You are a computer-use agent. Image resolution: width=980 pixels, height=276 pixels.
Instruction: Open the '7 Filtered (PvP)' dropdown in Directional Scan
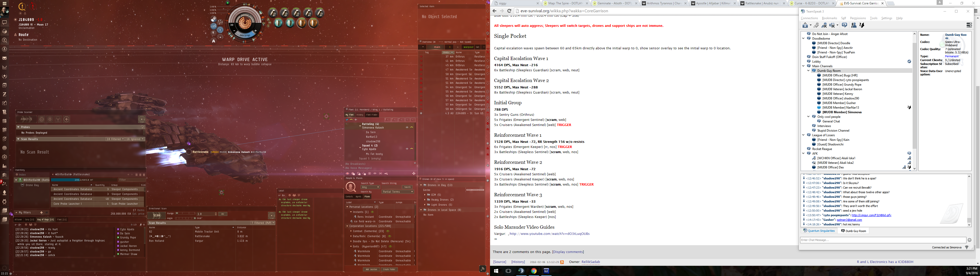[x=263, y=223]
